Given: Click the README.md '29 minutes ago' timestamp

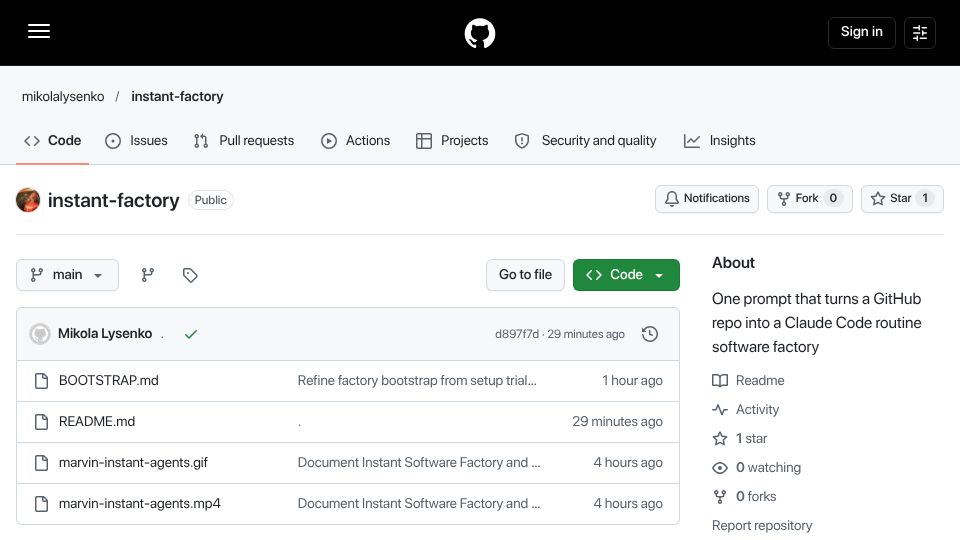Looking at the screenshot, I should click(617, 421).
